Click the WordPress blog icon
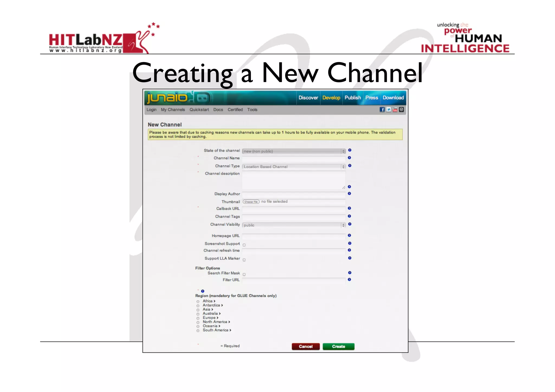 point(401,109)
